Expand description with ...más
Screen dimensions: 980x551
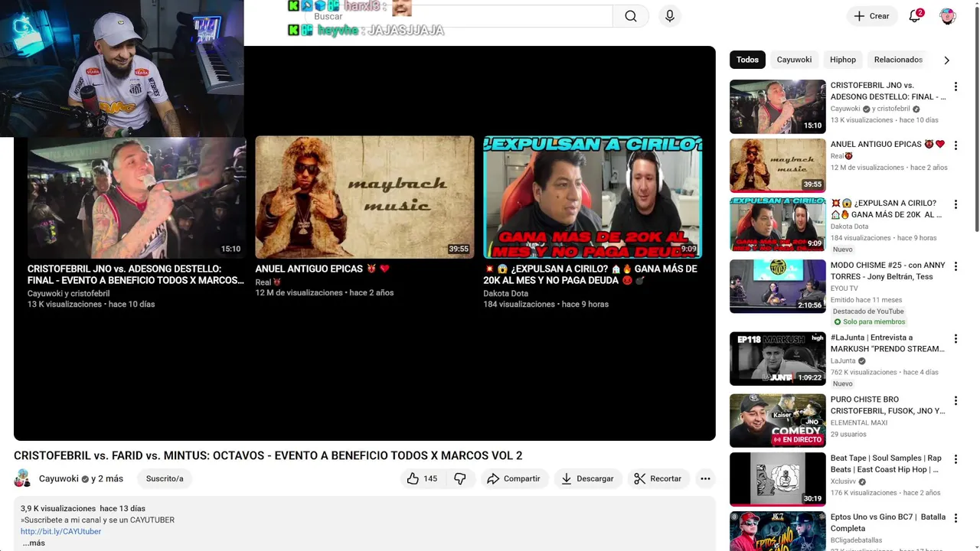coord(33,543)
